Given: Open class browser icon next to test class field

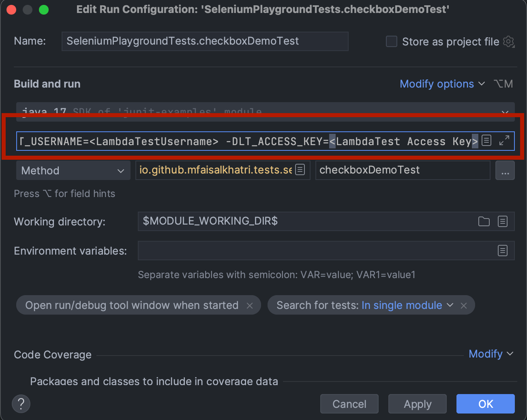Looking at the screenshot, I should coord(300,170).
